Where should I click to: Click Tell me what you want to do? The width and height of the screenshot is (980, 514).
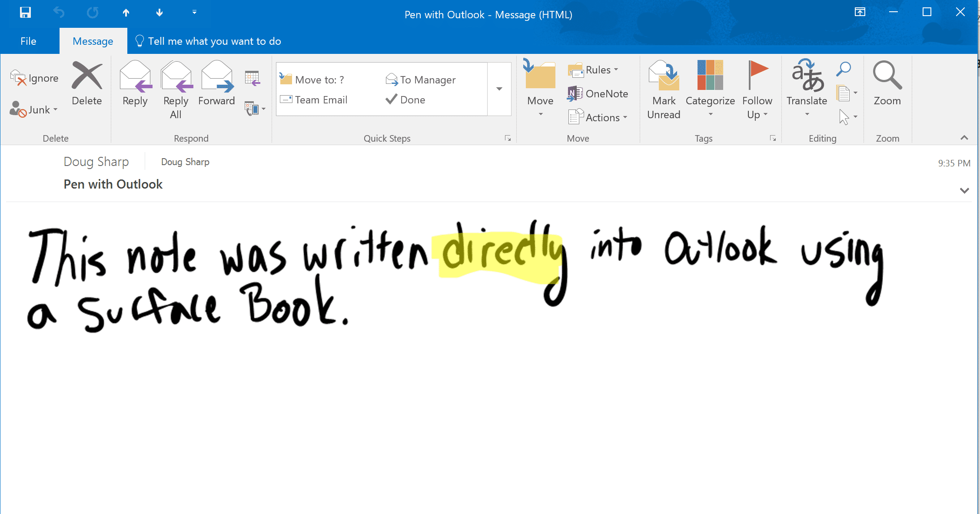208,41
